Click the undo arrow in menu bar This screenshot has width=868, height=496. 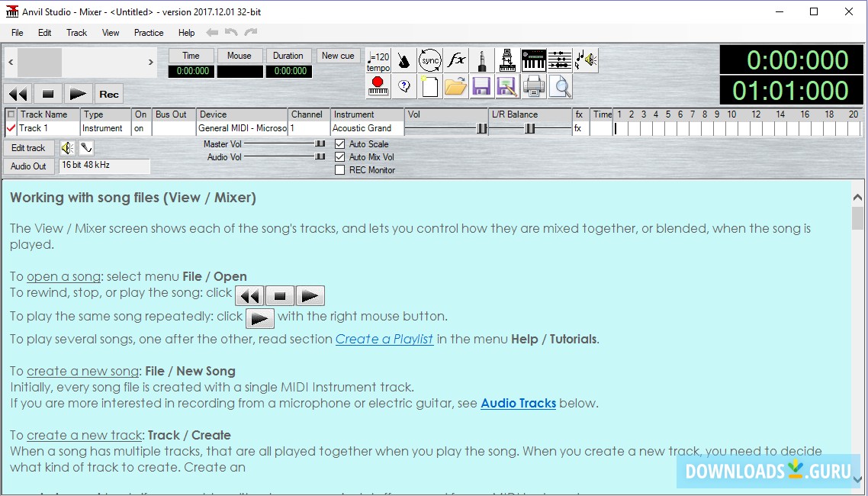tap(231, 33)
